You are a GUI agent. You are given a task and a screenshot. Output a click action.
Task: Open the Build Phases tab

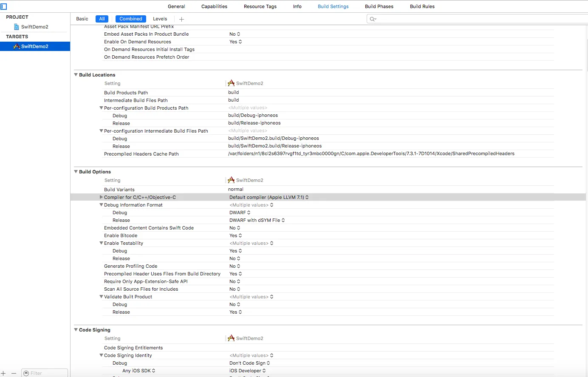(379, 6)
